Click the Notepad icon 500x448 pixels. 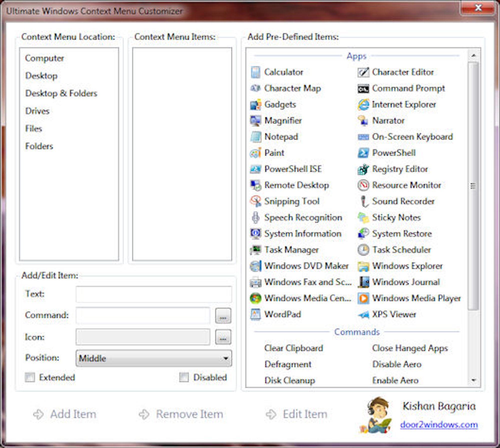click(x=255, y=137)
